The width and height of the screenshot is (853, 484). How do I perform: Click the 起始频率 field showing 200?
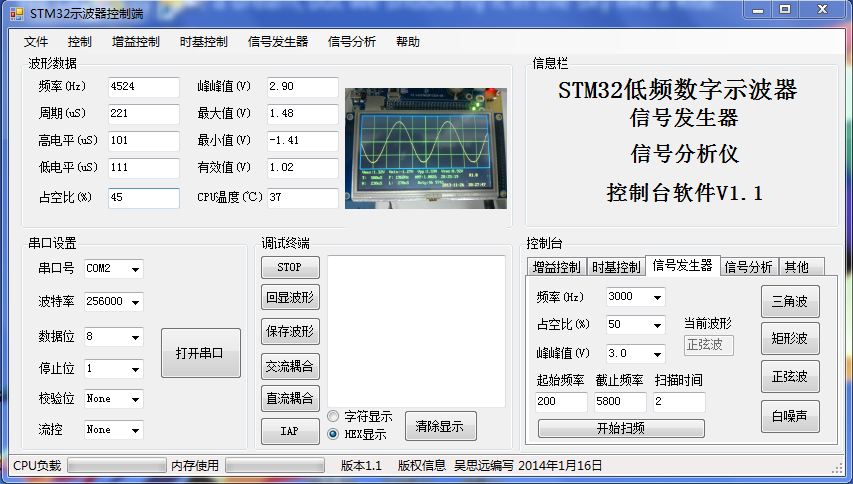[561, 402]
